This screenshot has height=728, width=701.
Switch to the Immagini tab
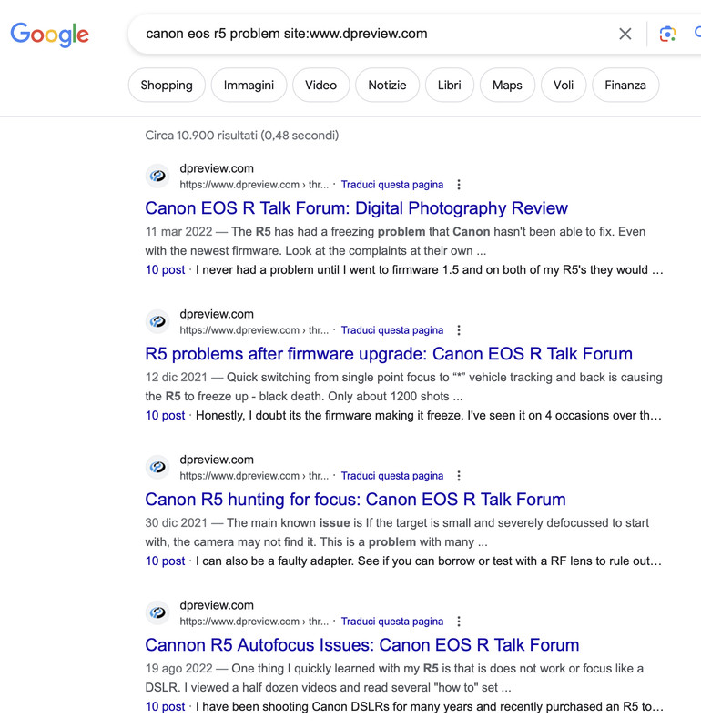(x=249, y=85)
